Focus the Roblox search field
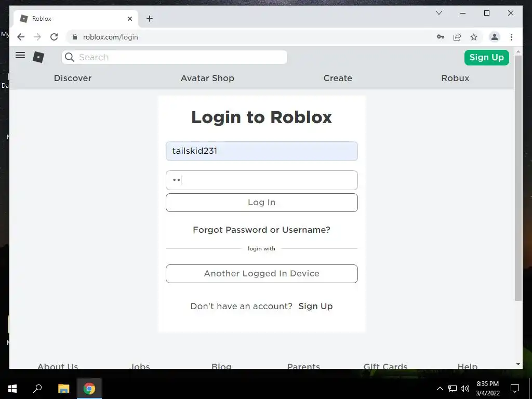 click(x=175, y=57)
